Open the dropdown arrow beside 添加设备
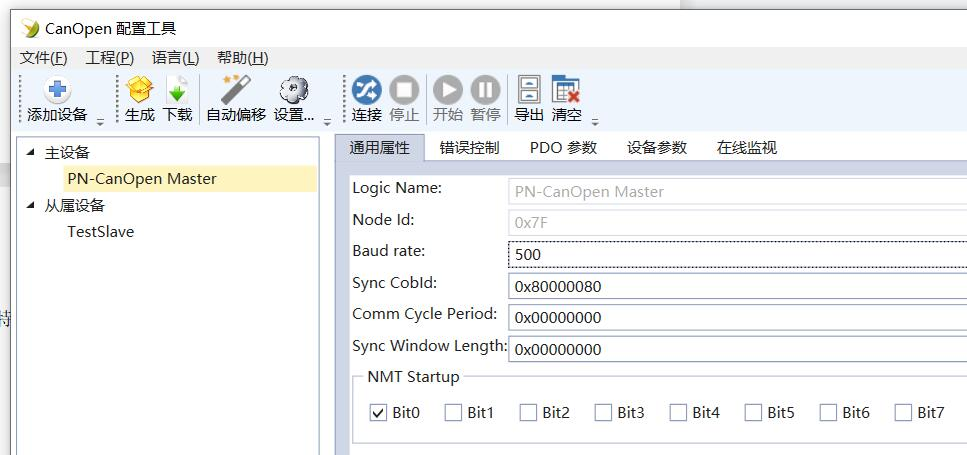The width and height of the screenshot is (967, 455). 100,121
